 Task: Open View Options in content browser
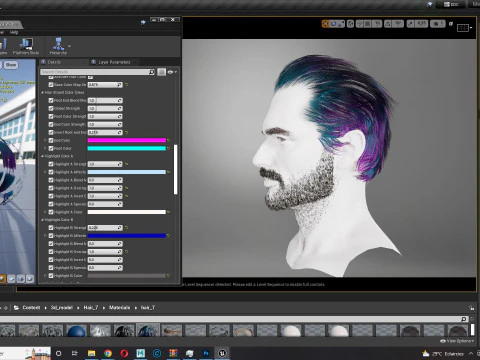[457, 341]
